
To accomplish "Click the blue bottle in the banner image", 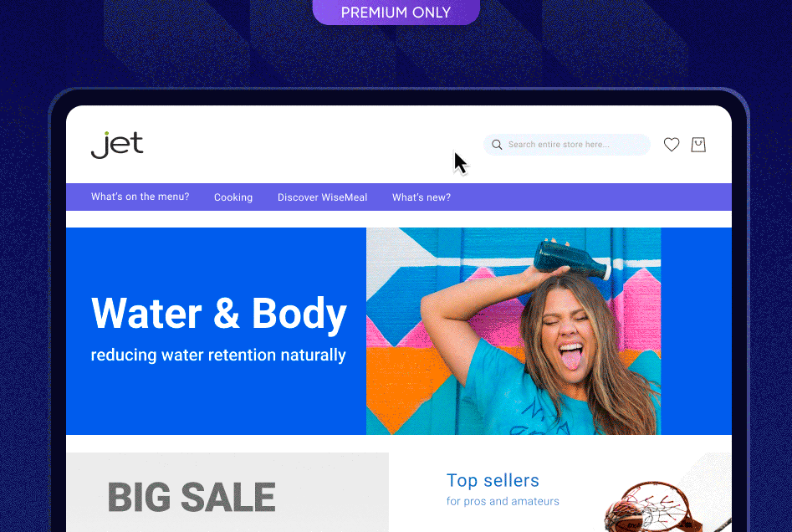I will click(x=572, y=259).
